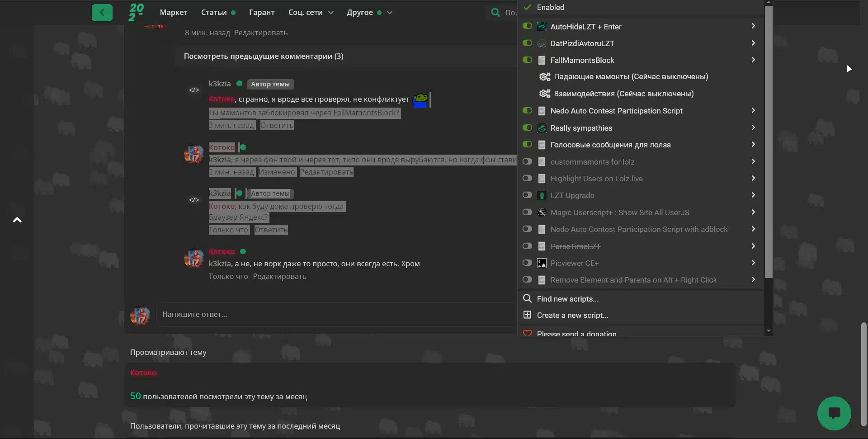The height and width of the screenshot is (439, 868).
Task: Click the Create a new script plus icon
Action: pos(527,315)
